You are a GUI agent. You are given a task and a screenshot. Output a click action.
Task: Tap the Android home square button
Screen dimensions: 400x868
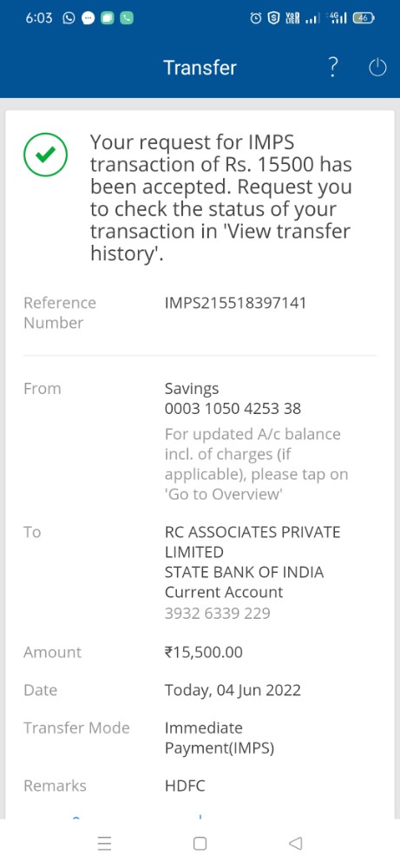[x=200, y=843]
